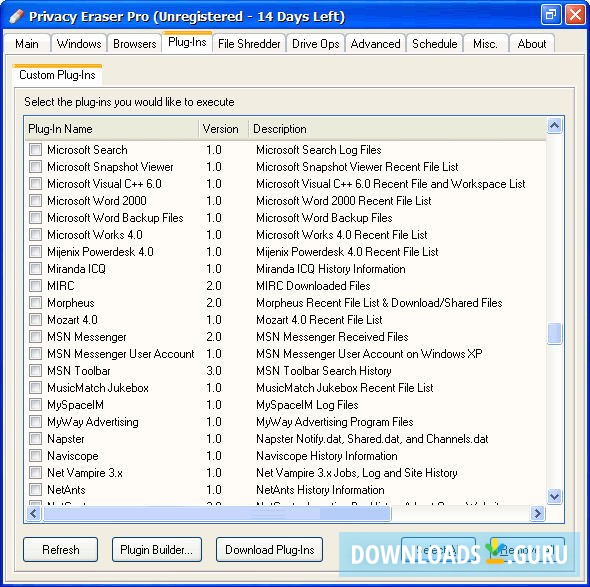Select the Custom Plug-Ins sub-tab
Image resolution: width=590 pixels, height=587 pixels.
point(57,75)
